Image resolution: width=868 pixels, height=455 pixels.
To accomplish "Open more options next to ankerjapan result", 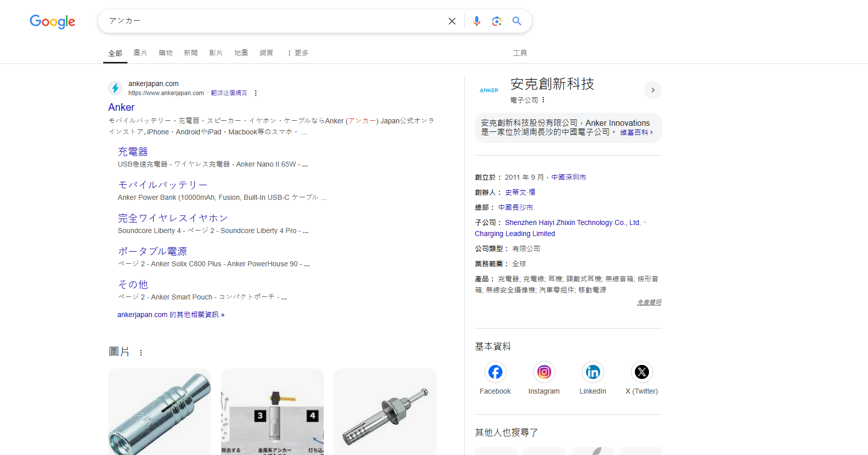I will point(256,93).
